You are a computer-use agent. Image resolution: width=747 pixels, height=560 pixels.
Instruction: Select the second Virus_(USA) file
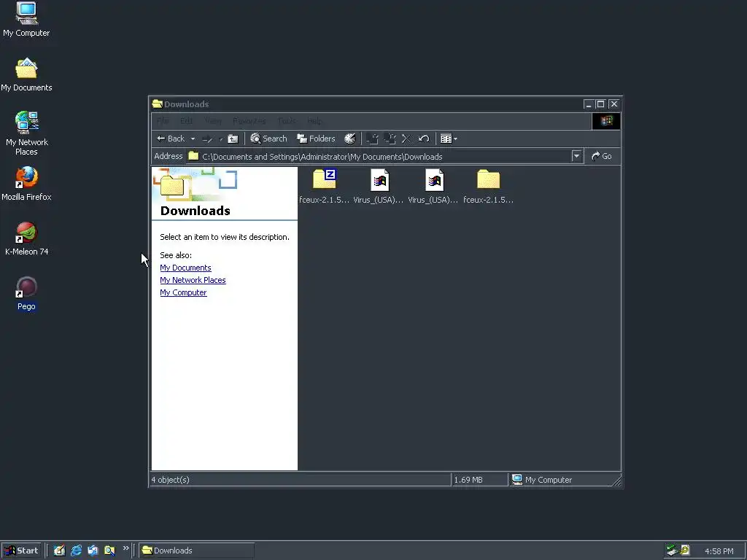[x=433, y=186]
